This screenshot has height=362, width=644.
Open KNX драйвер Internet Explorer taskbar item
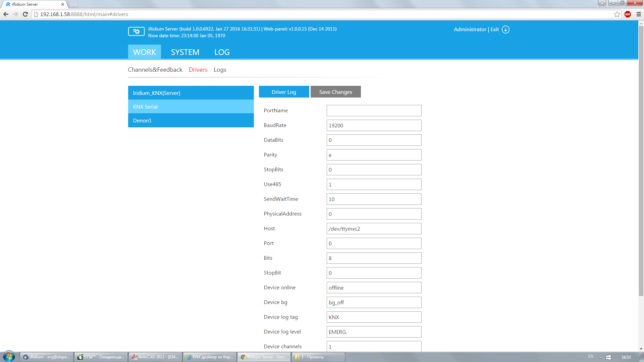(x=210, y=357)
